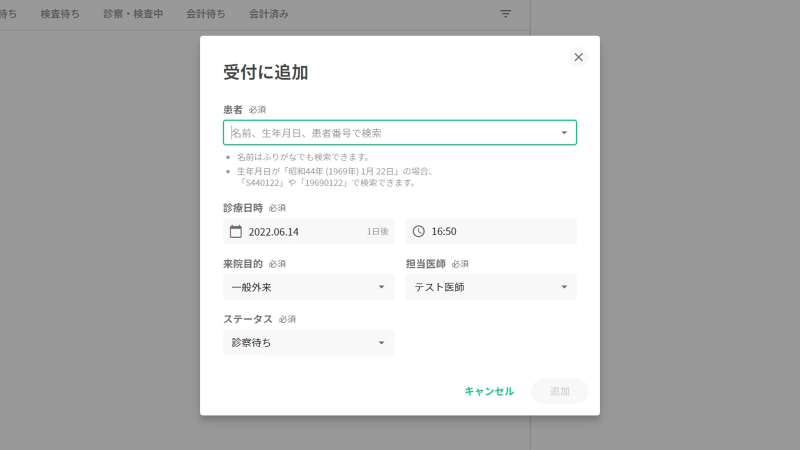Click the clock icon beside 16:50
800x450 pixels.
(419, 232)
